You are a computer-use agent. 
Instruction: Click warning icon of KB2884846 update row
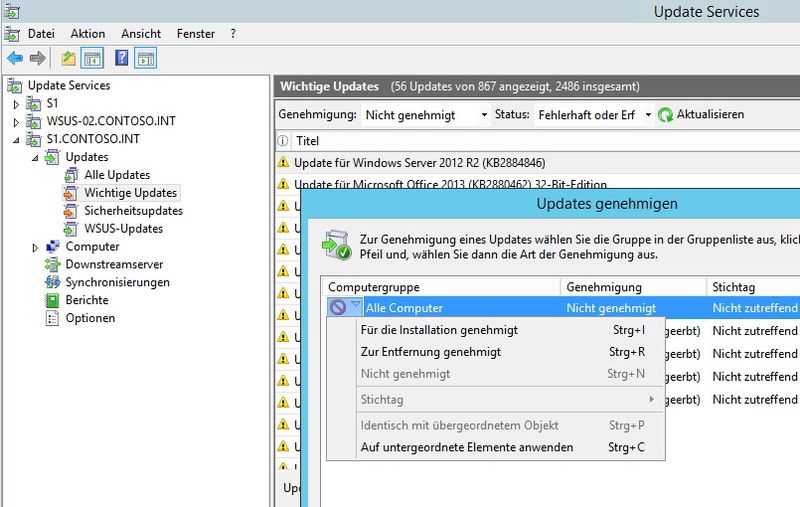pyautogui.click(x=283, y=163)
